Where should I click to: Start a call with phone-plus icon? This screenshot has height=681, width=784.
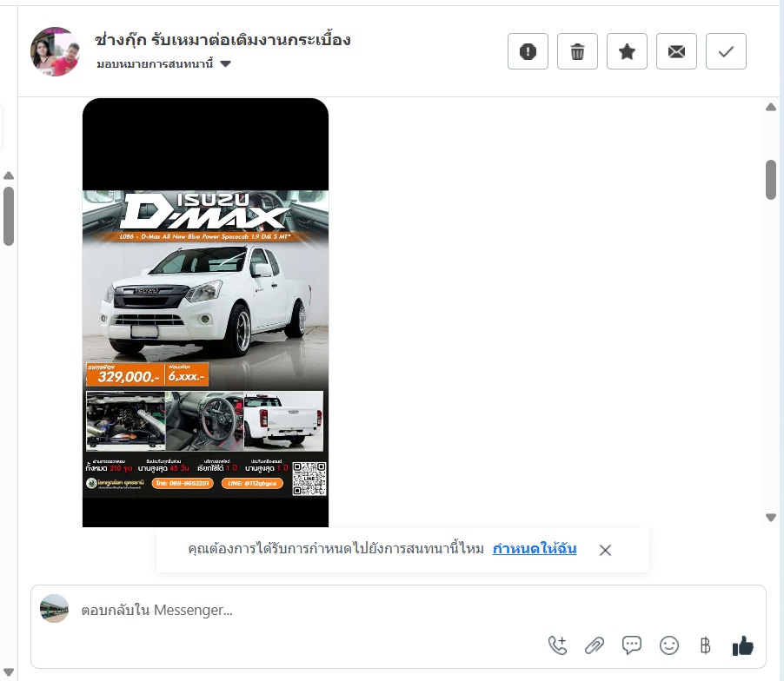(x=557, y=645)
